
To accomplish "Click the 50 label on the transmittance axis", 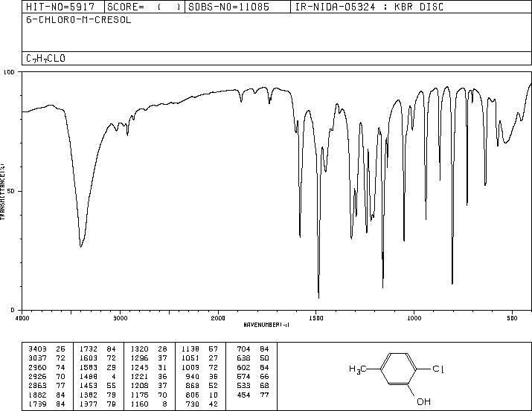I will (x=11, y=192).
